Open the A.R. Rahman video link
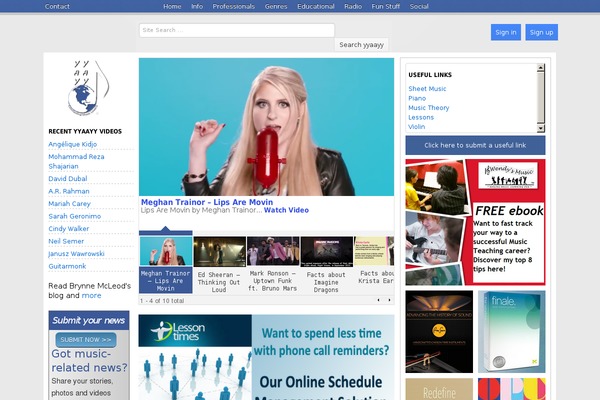This screenshot has height=400, width=600. [x=69, y=191]
